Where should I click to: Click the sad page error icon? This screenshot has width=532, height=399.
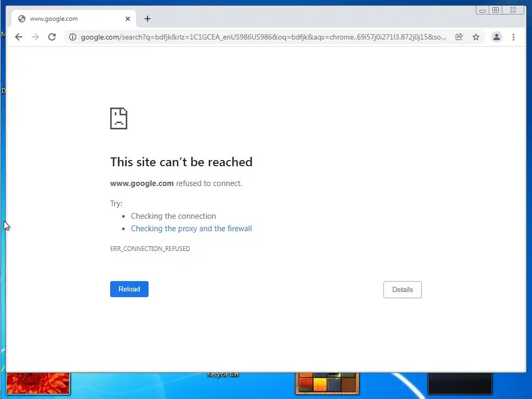click(119, 118)
